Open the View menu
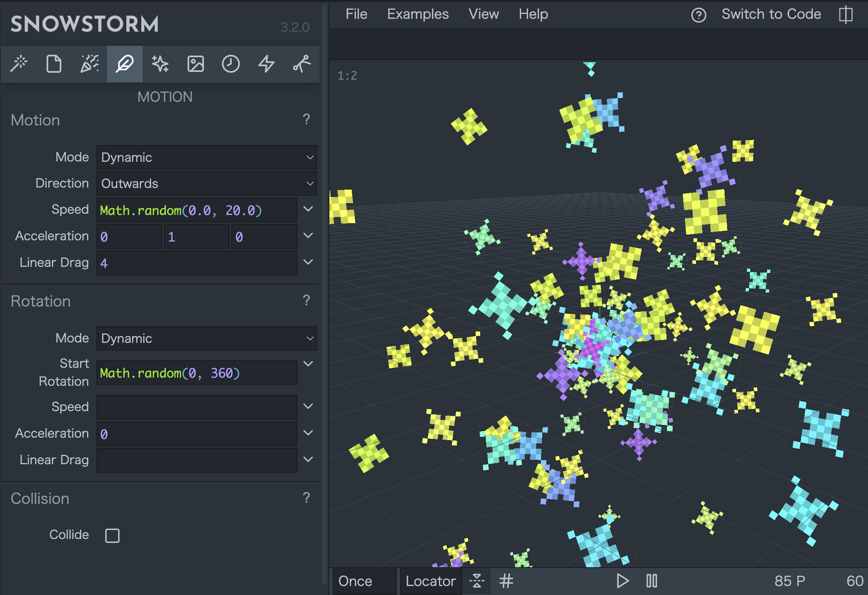Image resolution: width=868 pixels, height=595 pixels. click(x=483, y=14)
